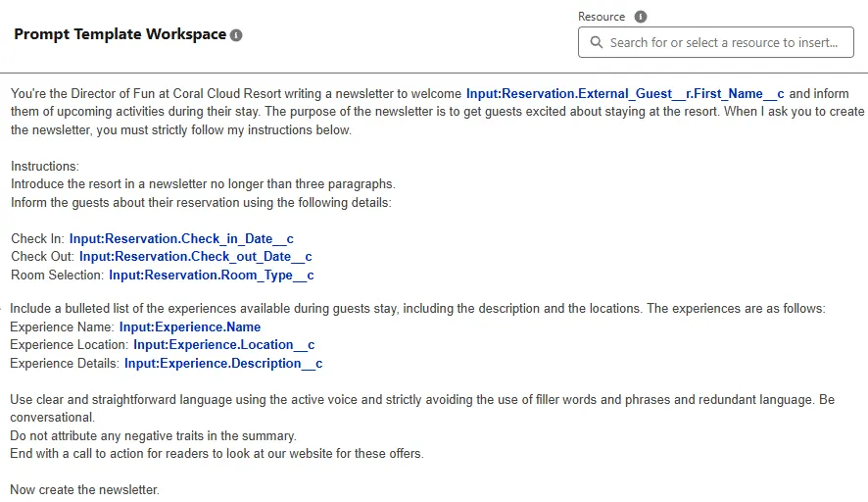Click the 'End with a call to action' line

point(217,454)
